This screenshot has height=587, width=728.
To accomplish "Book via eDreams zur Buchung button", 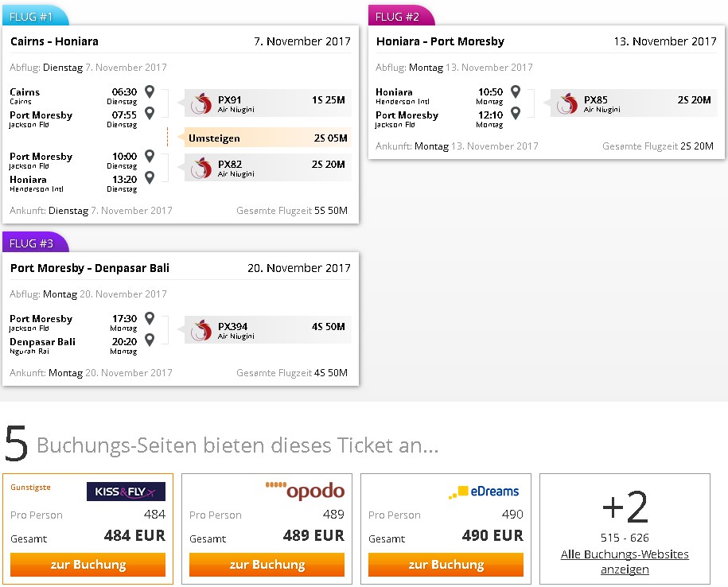I will pos(446,564).
